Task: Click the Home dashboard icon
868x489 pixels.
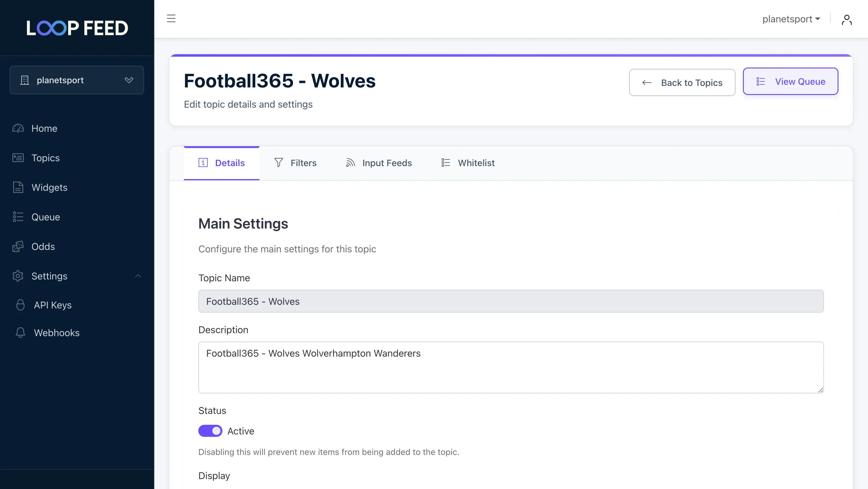Action: (18, 128)
